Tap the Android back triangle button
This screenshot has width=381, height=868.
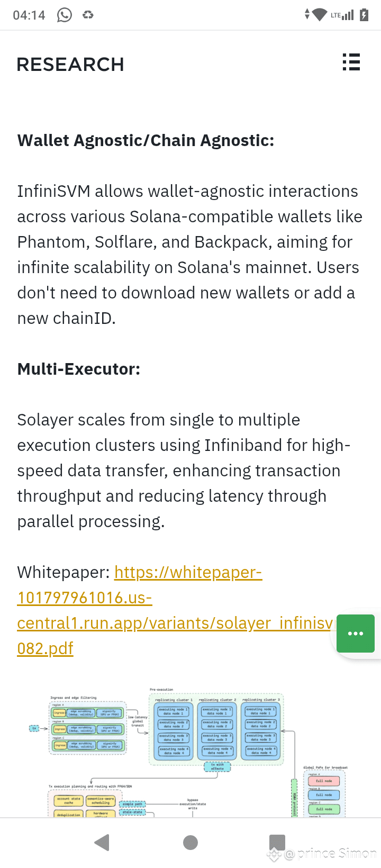pos(102,842)
